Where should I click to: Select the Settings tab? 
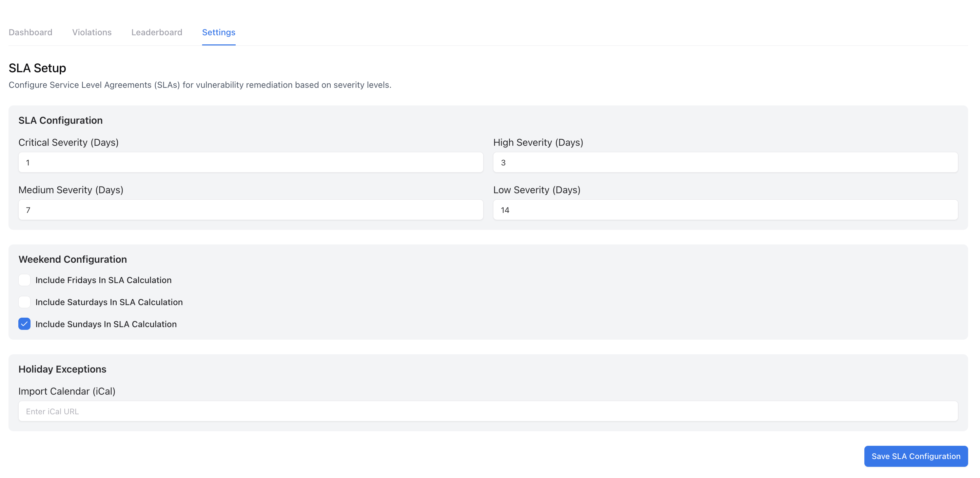(218, 32)
